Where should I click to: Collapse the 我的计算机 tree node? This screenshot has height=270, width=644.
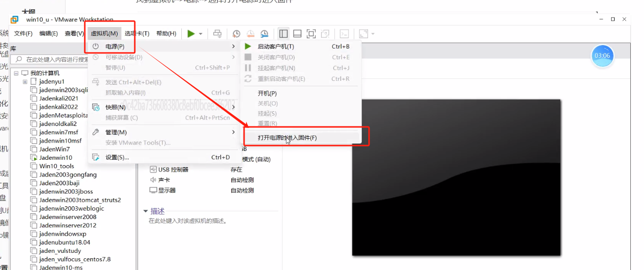(16, 73)
